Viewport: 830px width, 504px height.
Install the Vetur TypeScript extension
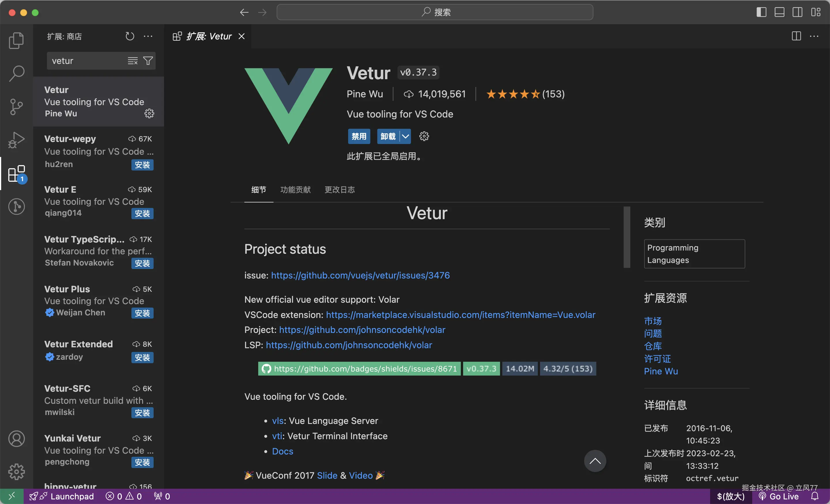142,263
